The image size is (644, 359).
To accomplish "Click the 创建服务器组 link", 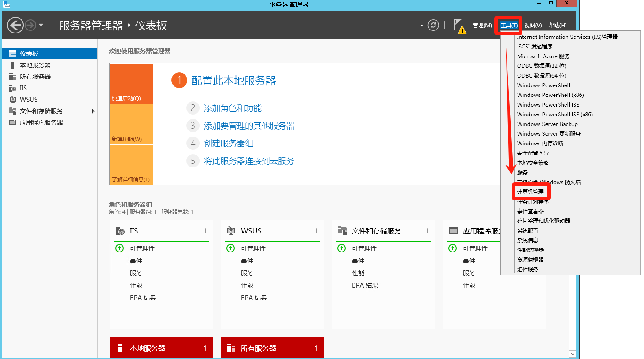I will [228, 143].
